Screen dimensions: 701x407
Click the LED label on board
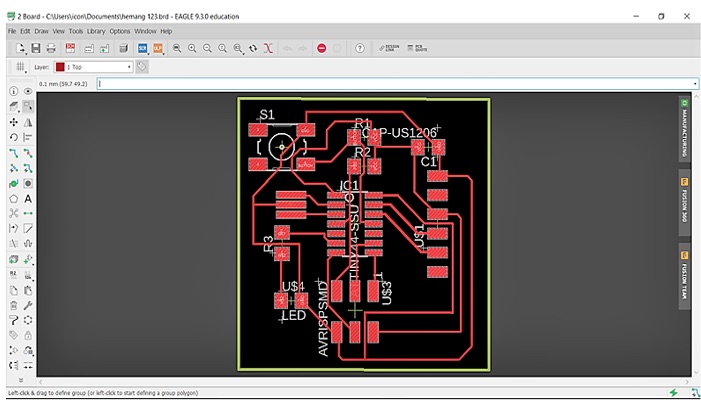294,316
